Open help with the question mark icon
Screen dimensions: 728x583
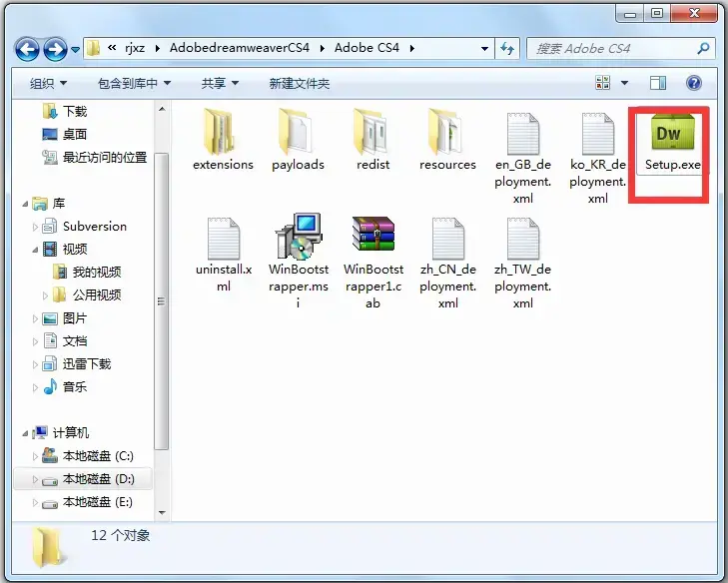pos(694,83)
